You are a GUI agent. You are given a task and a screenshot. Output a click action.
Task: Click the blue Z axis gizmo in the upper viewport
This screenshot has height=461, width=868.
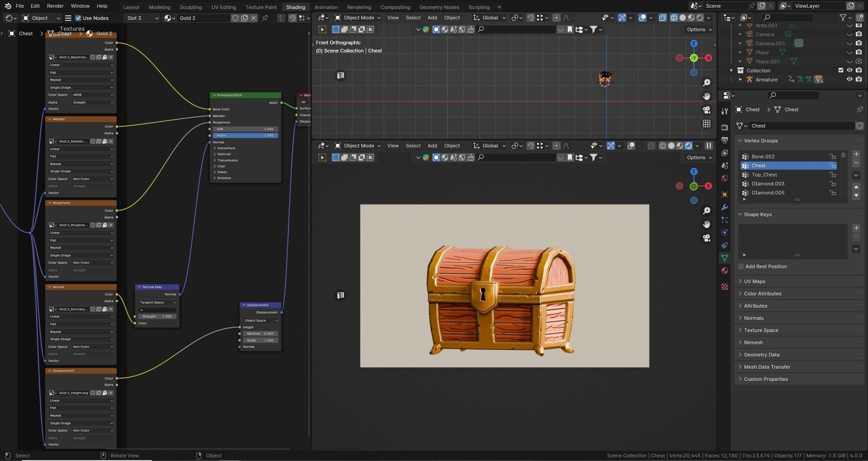point(694,43)
